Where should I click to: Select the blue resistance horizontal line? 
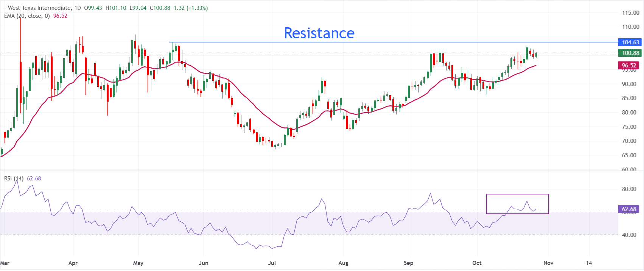[394, 42]
